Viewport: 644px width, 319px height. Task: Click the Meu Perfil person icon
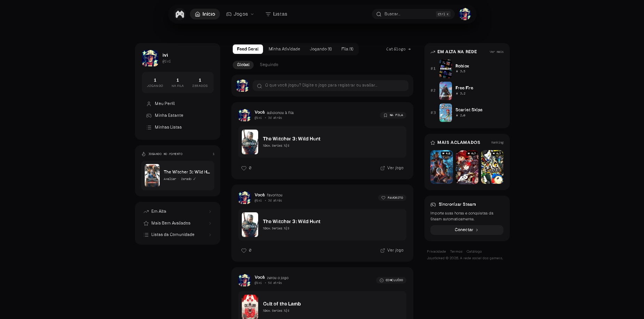(x=149, y=104)
